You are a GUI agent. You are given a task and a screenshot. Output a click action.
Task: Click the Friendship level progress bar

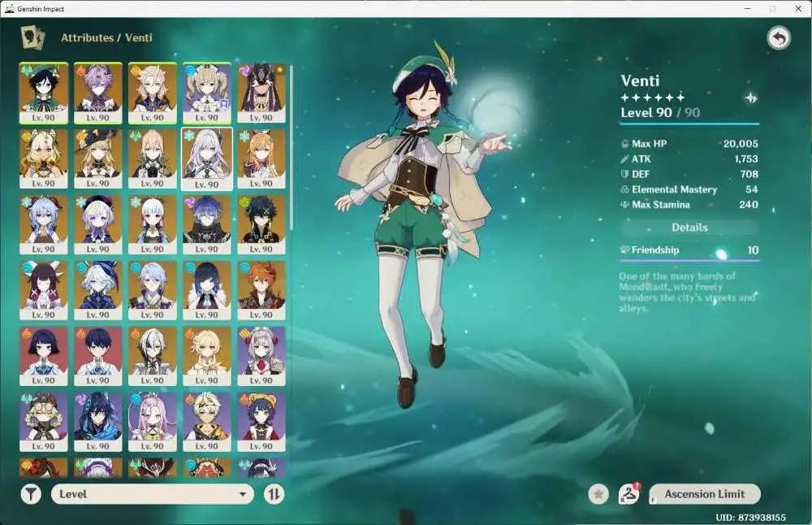click(689, 259)
